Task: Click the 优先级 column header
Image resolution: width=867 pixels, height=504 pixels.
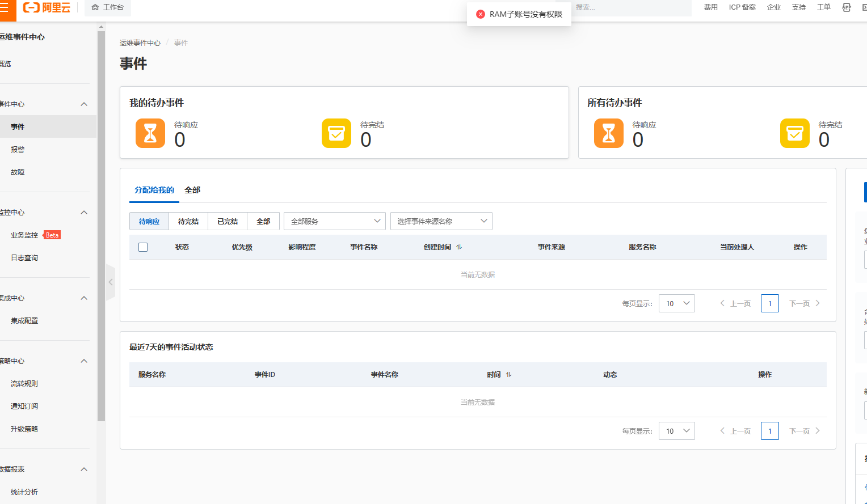Action: (242, 247)
